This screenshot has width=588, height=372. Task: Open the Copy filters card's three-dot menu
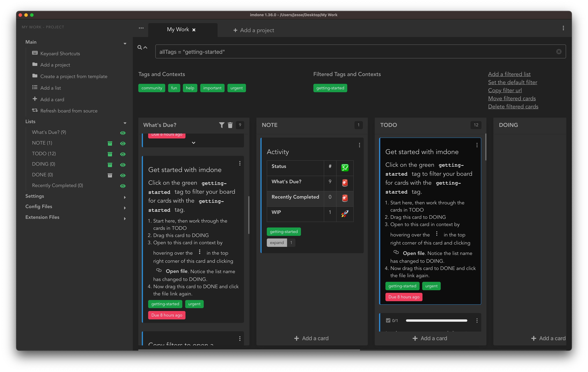pos(240,339)
